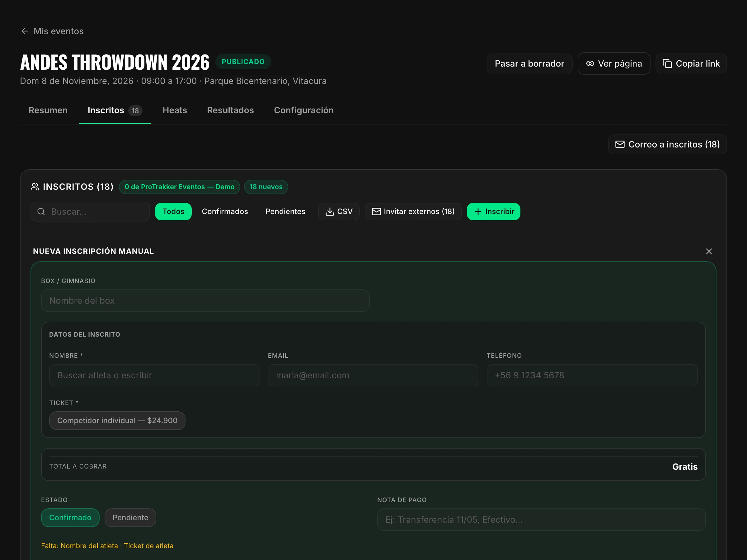This screenshot has width=747, height=560.
Task: Click the envelope icon in Correo a inscritos
Action: coord(620,144)
